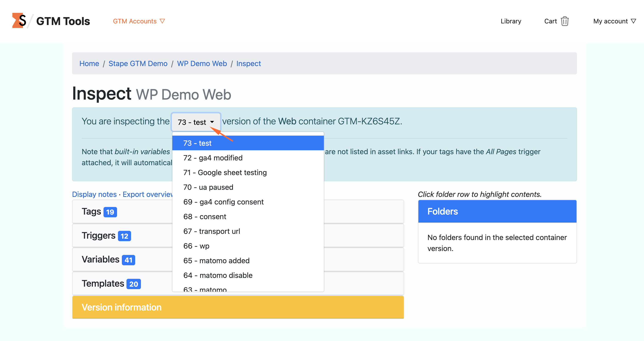Navigate to Home via breadcrumb
The image size is (644, 341).
89,64
